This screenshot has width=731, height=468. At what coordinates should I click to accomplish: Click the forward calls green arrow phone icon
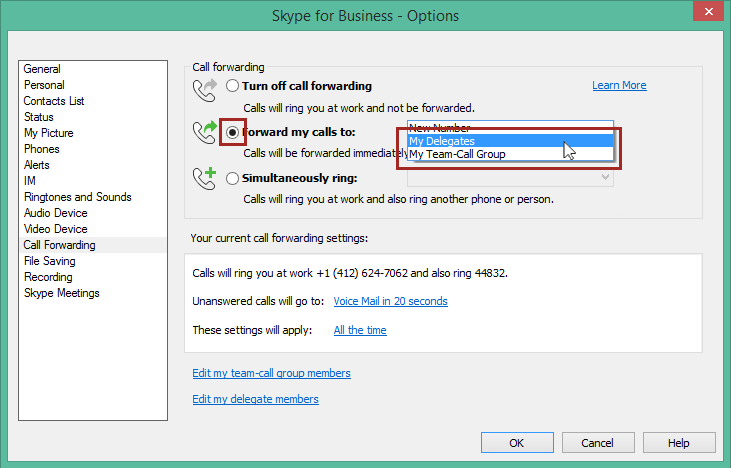[x=205, y=132]
